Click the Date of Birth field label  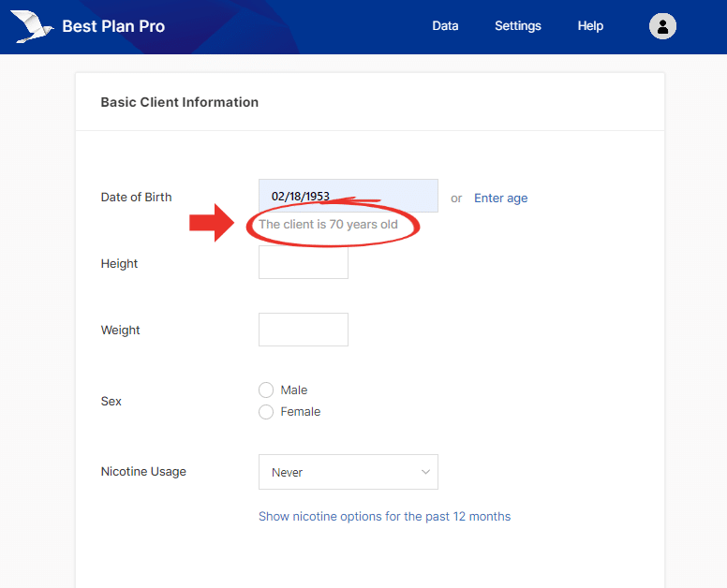pyautogui.click(x=136, y=198)
